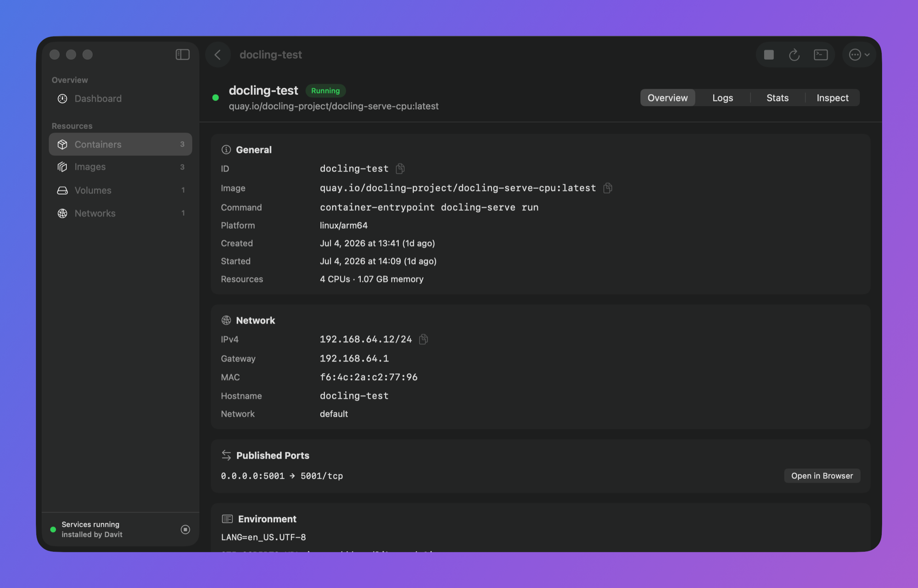
Task: Click the General section info icon
Action: pos(226,150)
